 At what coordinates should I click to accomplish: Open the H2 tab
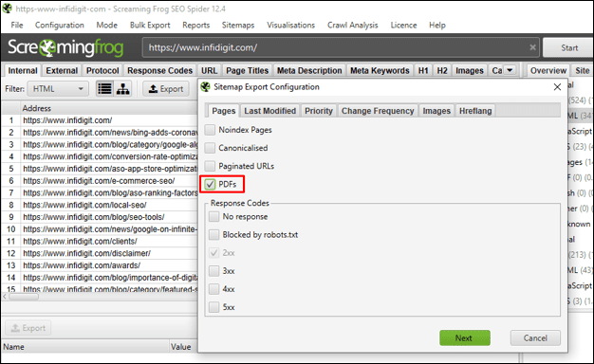coord(442,71)
